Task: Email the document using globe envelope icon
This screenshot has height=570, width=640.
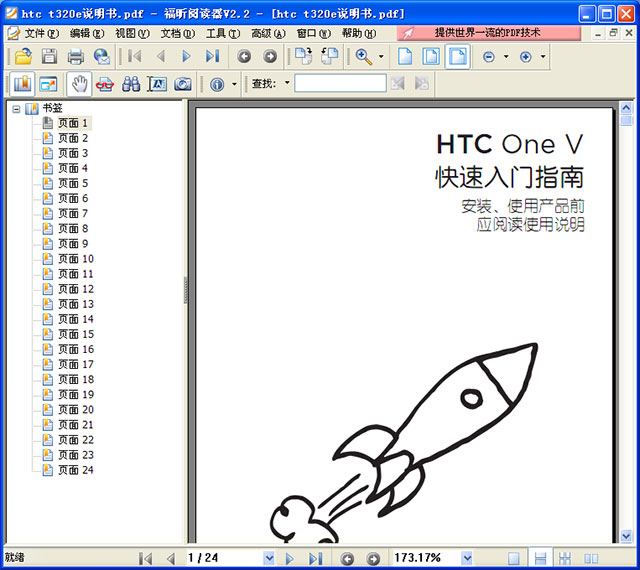Action: click(x=102, y=56)
